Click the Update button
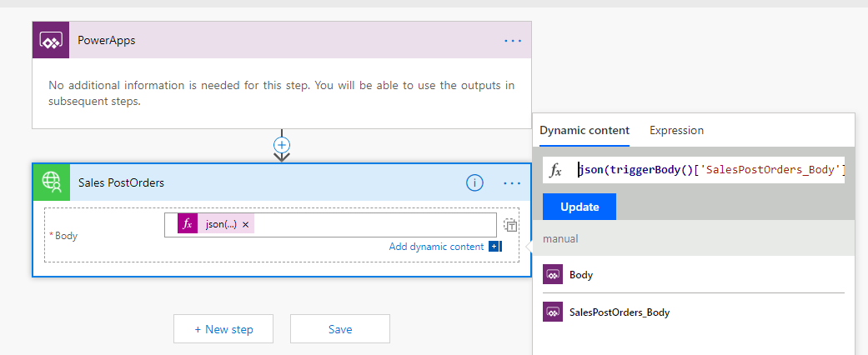 tap(580, 207)
